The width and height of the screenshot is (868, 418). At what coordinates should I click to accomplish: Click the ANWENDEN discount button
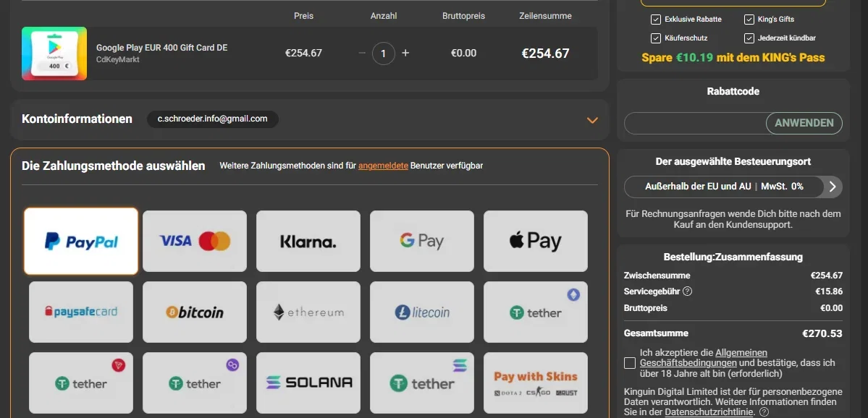coord(804,123)
